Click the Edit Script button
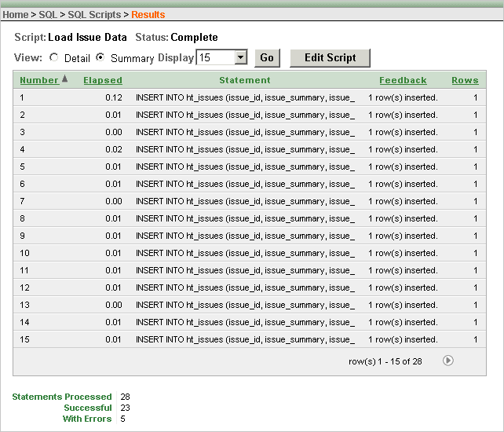Image resolution: width=504 pixels, height=432 pixels. (x=330, y=58)
